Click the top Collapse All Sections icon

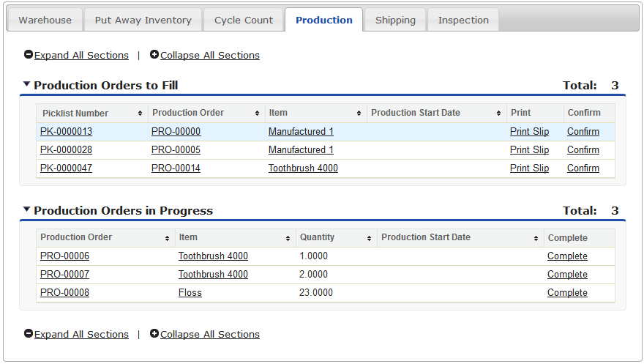click(154, 55)
